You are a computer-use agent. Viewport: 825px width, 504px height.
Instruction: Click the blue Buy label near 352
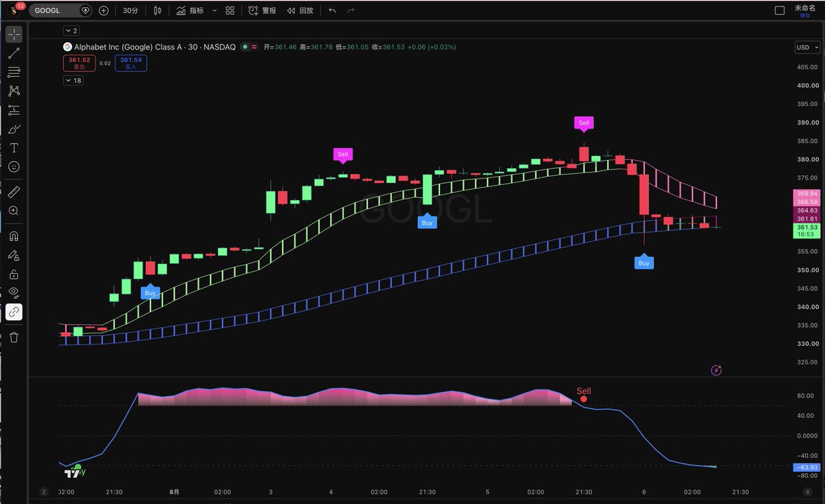pyautogui.click(x=643, y=262)
